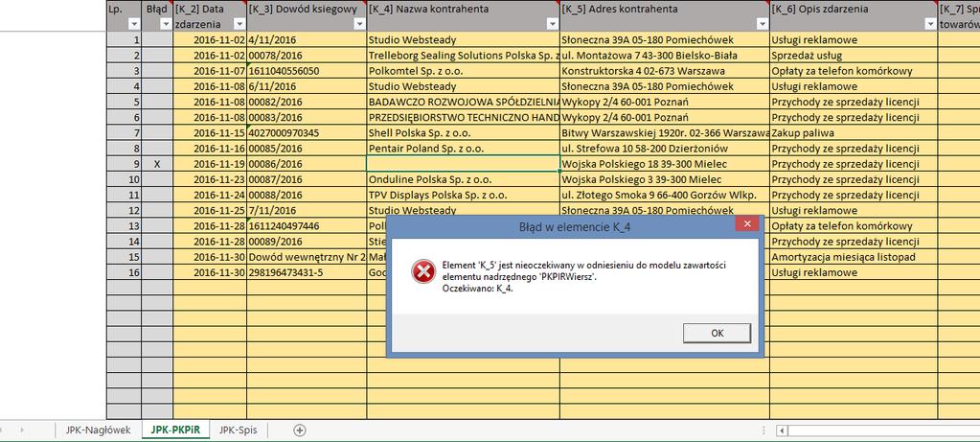
Task: Select address 'ul. Złotego Smoka 9 66-400 Gorzów Wlkp.'
Action: pos(665,195)
